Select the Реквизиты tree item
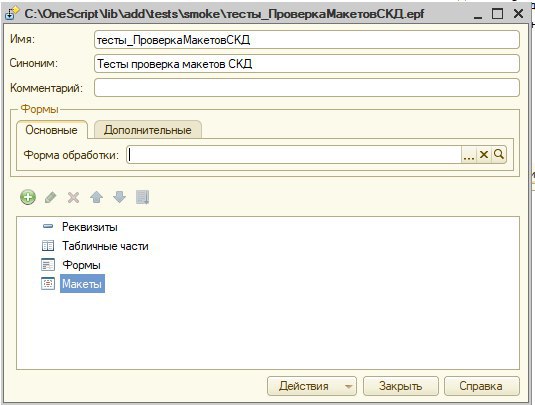The height and width of the screenshot is (405, 535). pyautogui.click(x=90, y=227)
